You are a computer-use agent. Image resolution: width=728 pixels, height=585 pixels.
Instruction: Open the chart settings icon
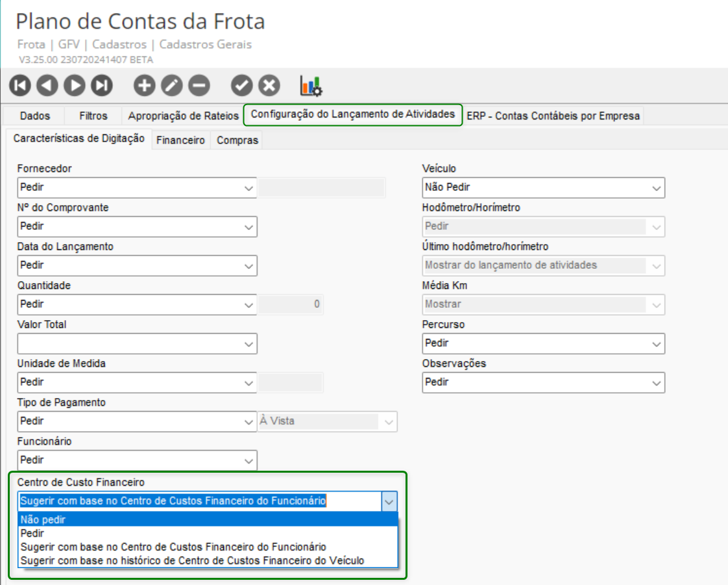(311, 85)
